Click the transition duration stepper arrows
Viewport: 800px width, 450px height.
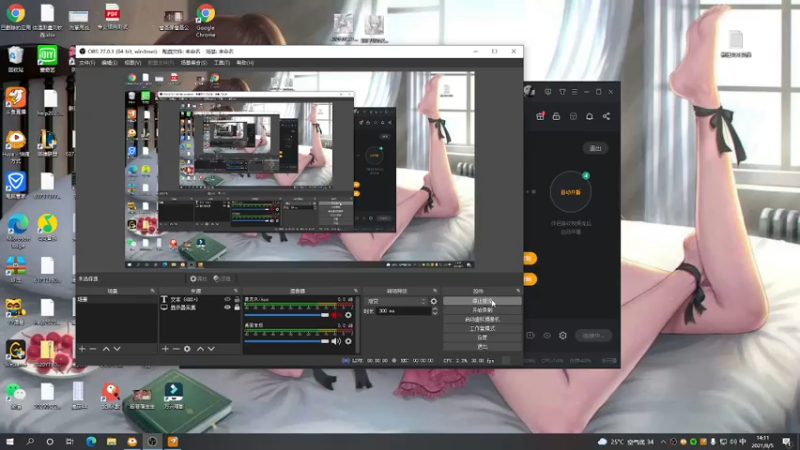click(x=435, y=311)
